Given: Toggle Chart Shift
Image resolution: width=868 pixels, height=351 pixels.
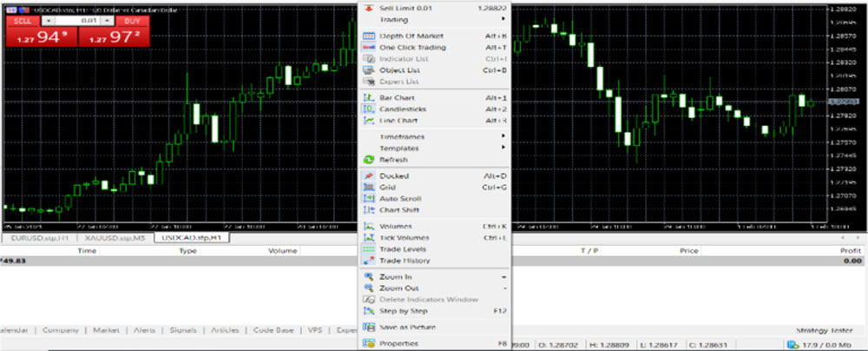Looking at the screenshot, I should [x=435, y=210].
